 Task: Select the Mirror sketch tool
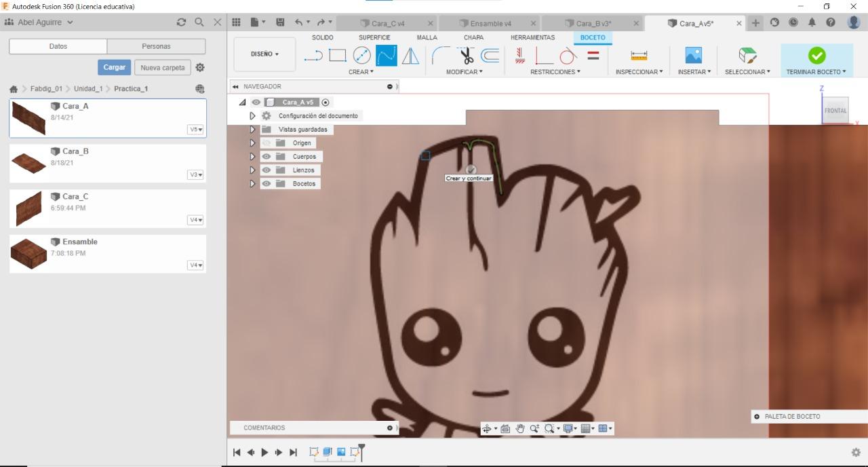[x=410, y=56]
